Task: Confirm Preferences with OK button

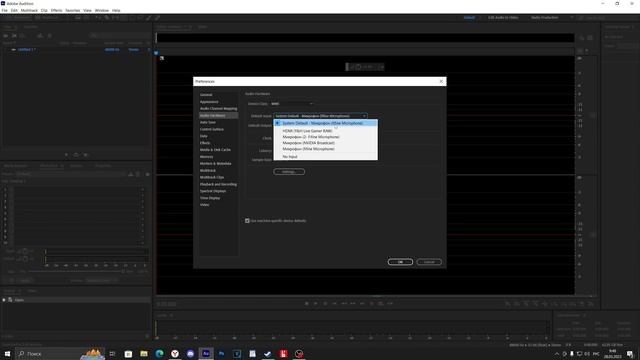Action: coord(400,262)
